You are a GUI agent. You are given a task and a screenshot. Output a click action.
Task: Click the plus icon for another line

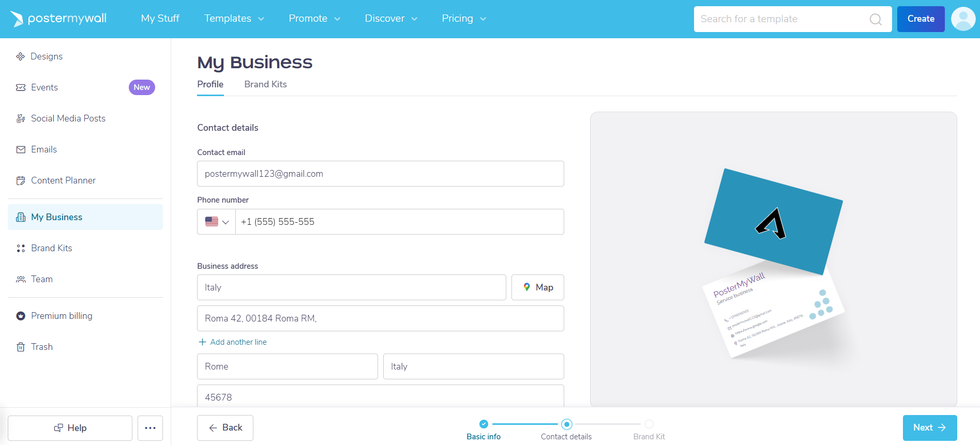pos(202,342)
